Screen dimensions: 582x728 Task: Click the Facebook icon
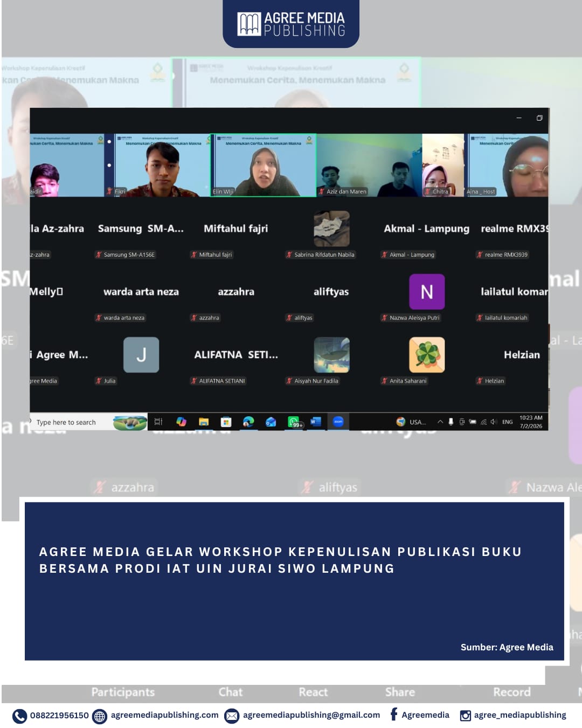click(x=394, y=715)
